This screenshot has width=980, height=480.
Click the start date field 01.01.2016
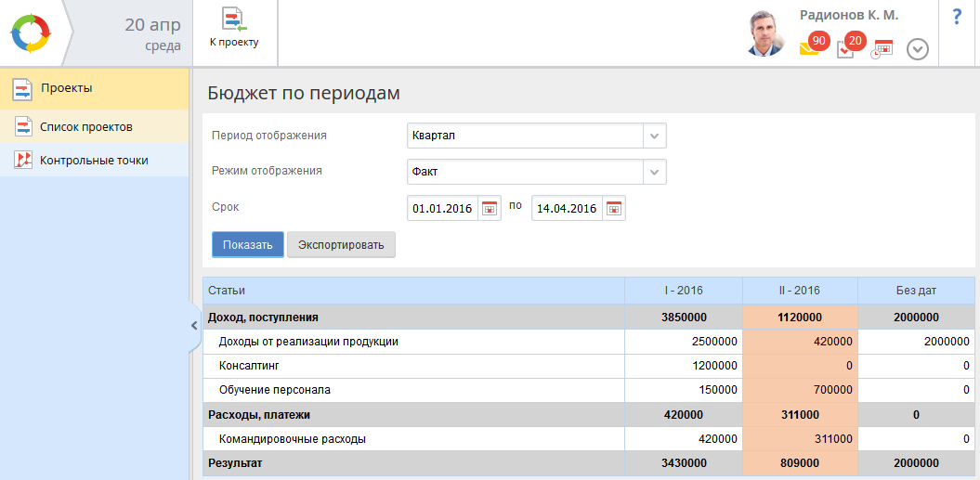tap(442, 209)
